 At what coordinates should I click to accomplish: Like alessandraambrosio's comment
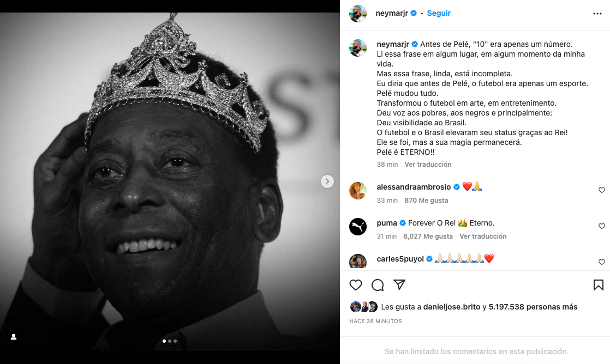[x=602, y=190]
